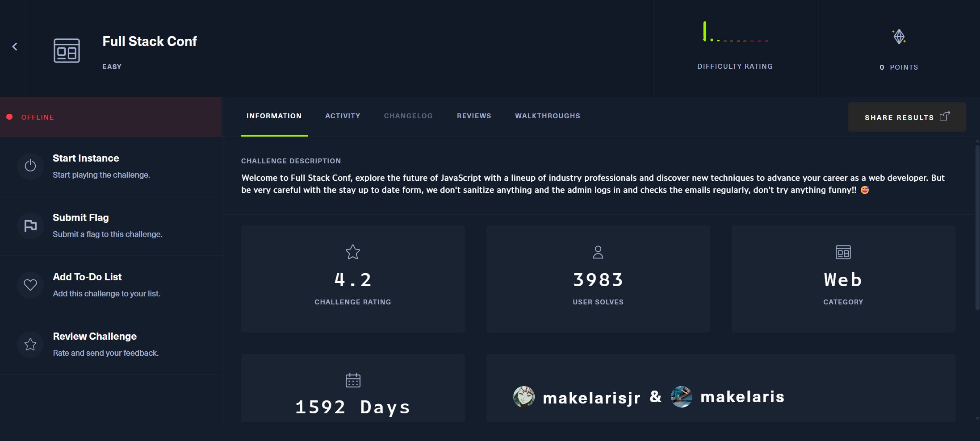Click makelaris's avatar

[682, 396]
